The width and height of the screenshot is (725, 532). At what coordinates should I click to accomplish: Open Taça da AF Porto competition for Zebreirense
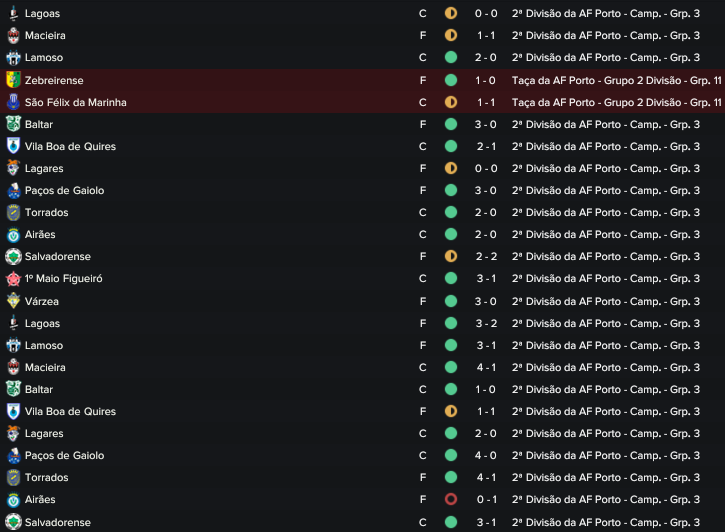[x=616, y=80]
